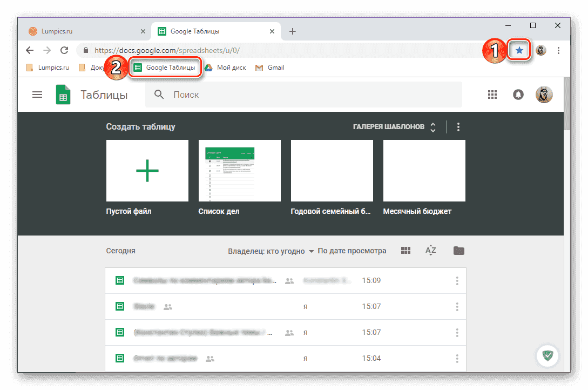The height and width of the screenshot is (390, 588).
Task: Open the main hamburger menu
Action: coord(37,94)
